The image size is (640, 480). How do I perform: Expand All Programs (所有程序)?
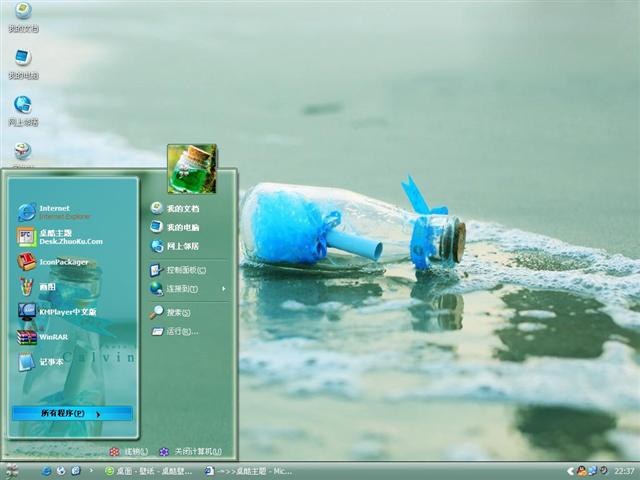coord(72,413)
